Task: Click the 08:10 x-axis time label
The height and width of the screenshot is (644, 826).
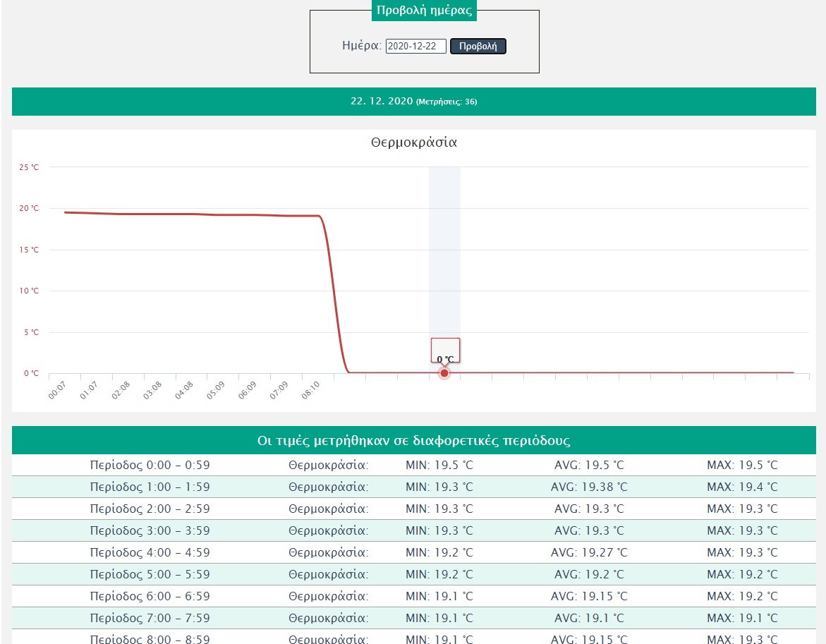Action: [x=310, y=391]
